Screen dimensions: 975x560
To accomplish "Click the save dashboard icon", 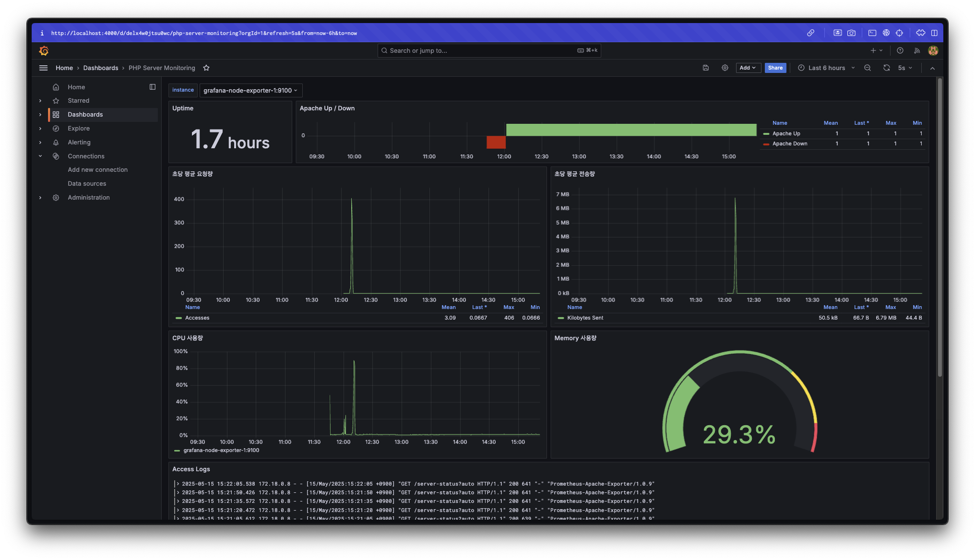I will [706, 68].
